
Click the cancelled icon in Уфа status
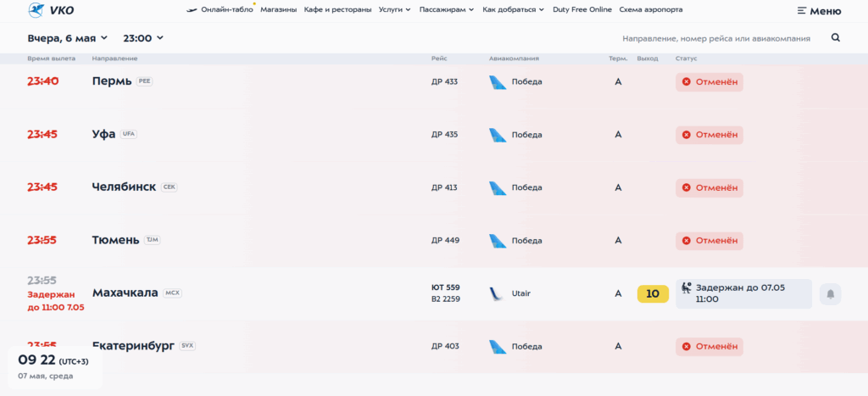[687, 135]
